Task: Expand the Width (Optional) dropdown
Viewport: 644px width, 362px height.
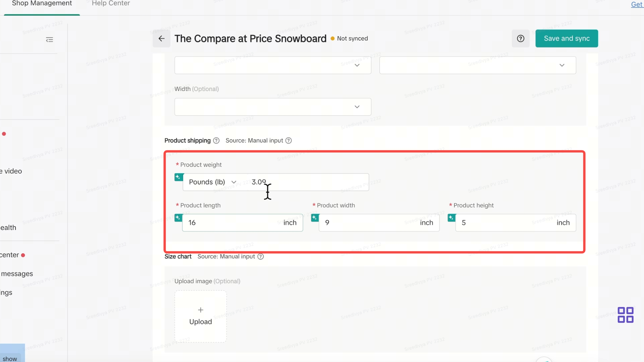Action: tap(273, 107)
